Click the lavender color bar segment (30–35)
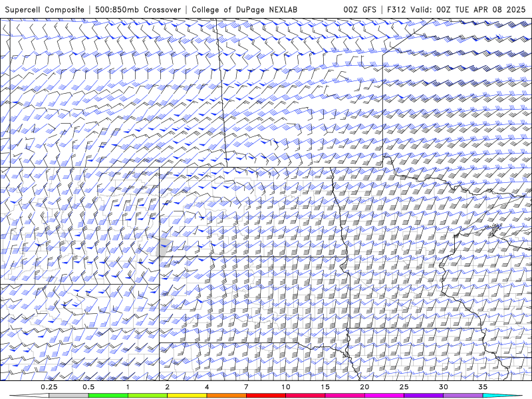Viewport: 532px width, 399px height. tap(463, 396)
